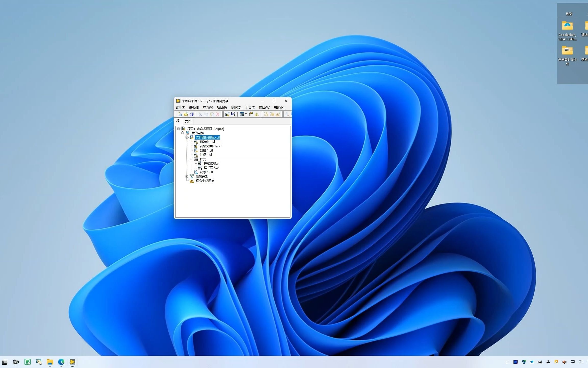Image resolution: width=588 pixels, height=368 pixels.
Task: Click the Open Project folder icon
Action: [186, 114]
